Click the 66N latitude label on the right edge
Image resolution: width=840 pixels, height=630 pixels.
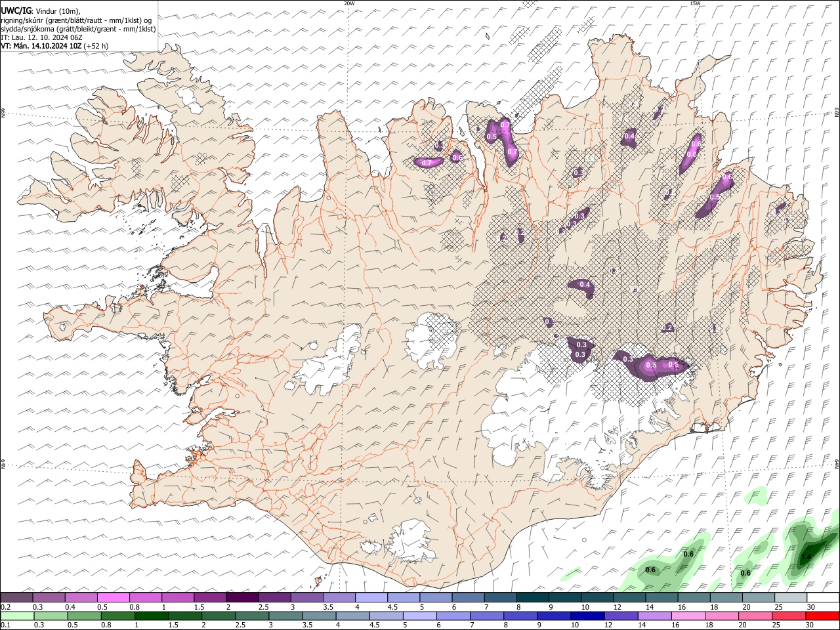pyautogui.click(x=837, y=113)
